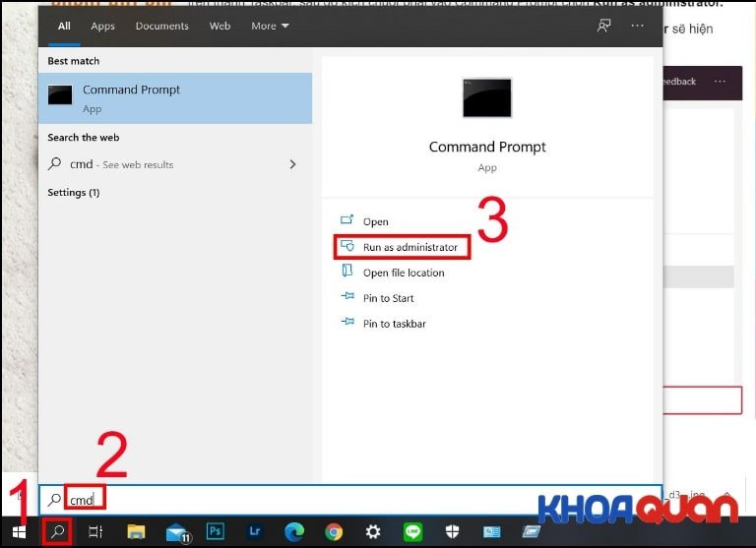The image size is (756, 548).
Task: Click the Search the web heading
Action: pyautogui.click(x=84, y=138)
